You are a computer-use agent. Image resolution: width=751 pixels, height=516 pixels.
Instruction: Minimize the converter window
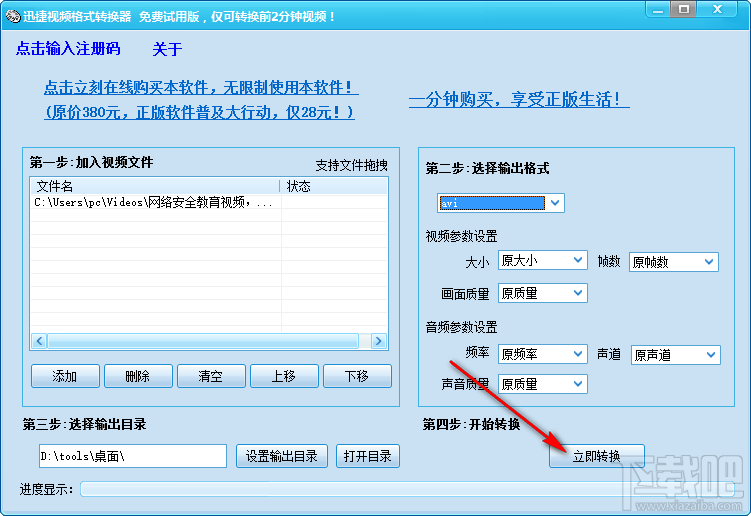point(658,10)
